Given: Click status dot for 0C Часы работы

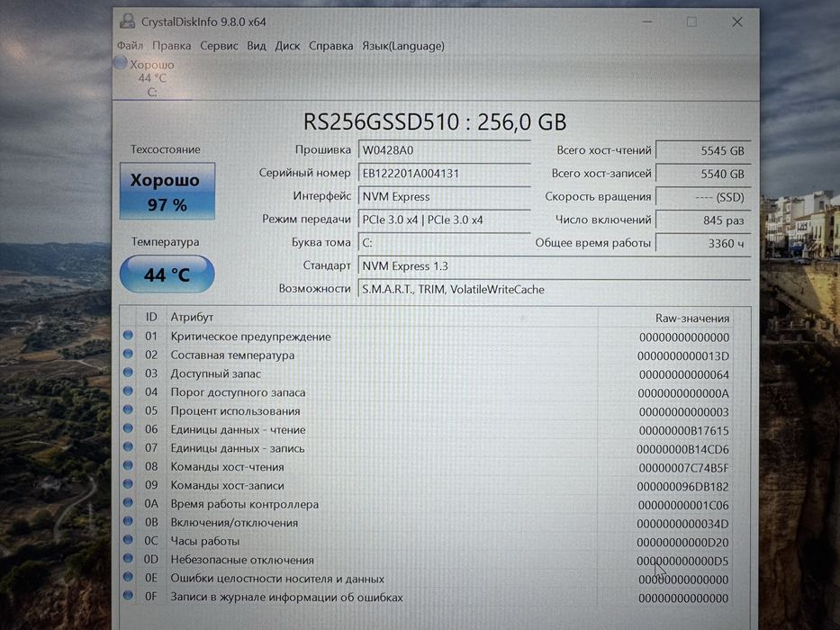Looking at the screenshot, I should pos(128,540).
